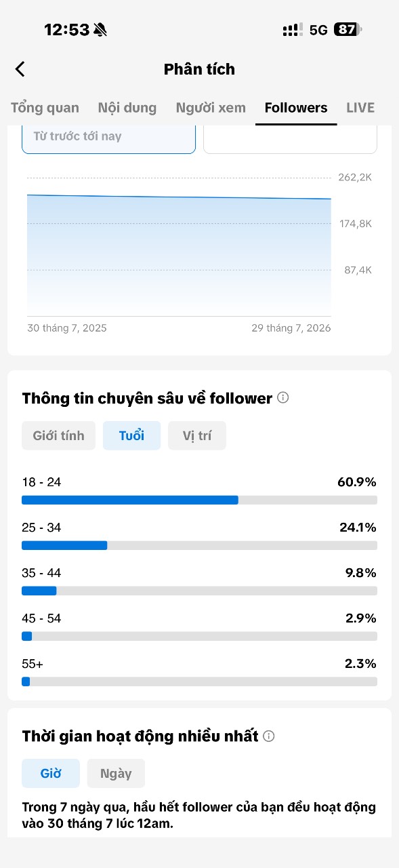The image size is (399, 868).
Task: Tap info icon next to Thời gian hoạt động nhiều nhất
Action: pyautogui.click(x=269, y=736)
